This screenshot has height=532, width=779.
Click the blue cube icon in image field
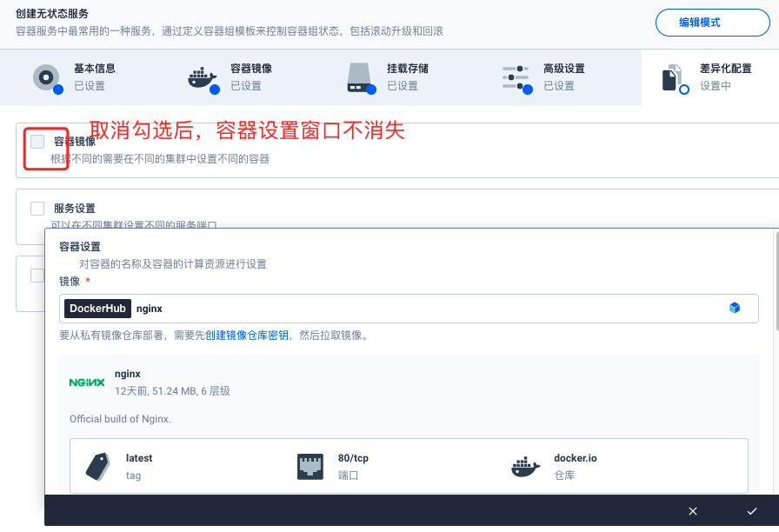pyautogui.click(x=735, y=308)
